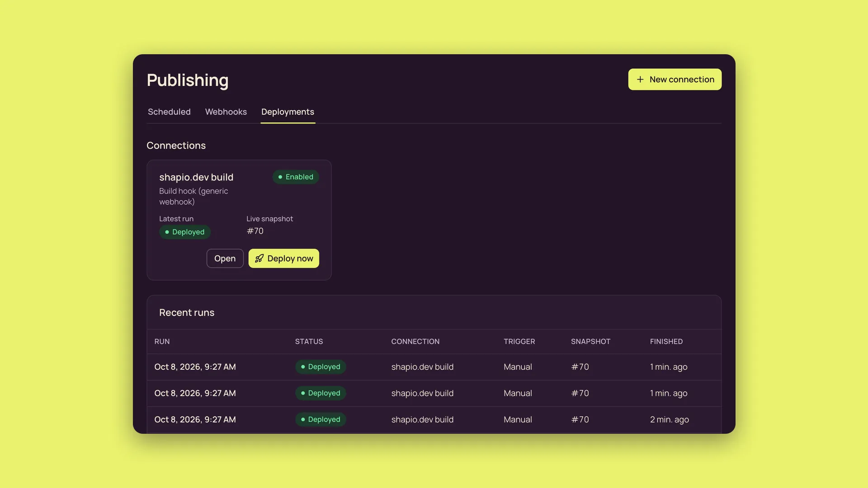Click the Deploy now button label
The height and width of the screenshot is (488, 868).
pyautogui.click(x=290, y=258)
